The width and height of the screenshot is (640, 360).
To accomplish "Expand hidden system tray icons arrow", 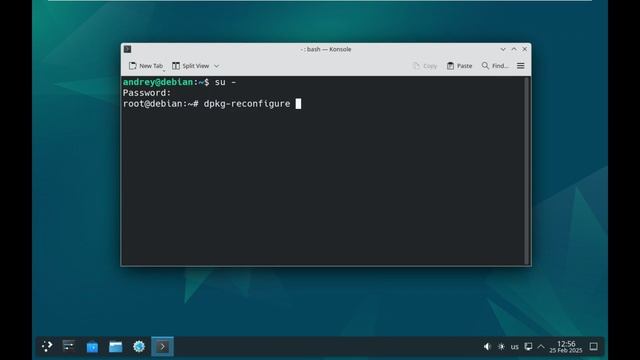I will point(541,347).
